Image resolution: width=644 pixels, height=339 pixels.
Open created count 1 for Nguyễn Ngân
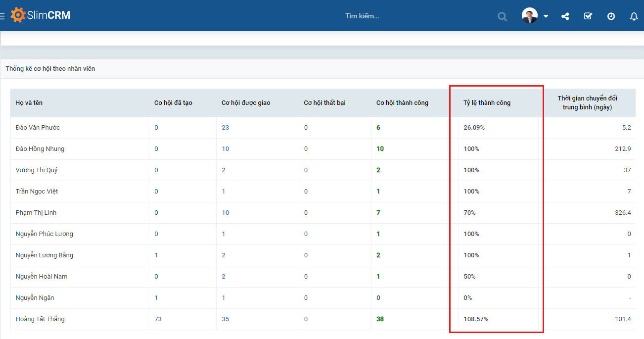156,298
